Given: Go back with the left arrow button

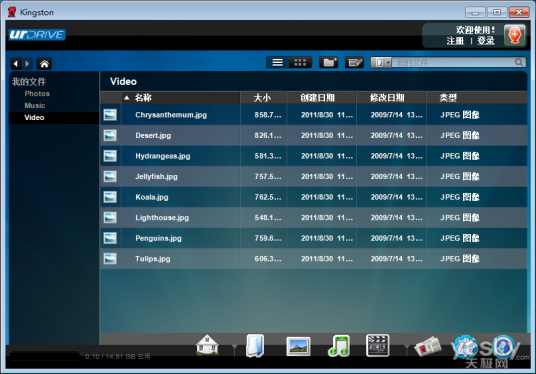Looking at the screenshot, I should [16, 64].
